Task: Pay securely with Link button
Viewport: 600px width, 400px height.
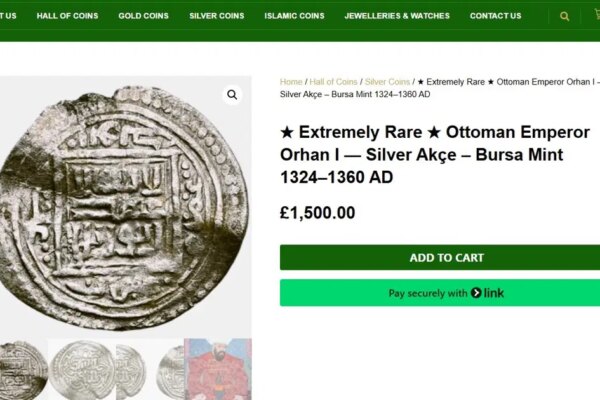Action: [x=440, y=293]
